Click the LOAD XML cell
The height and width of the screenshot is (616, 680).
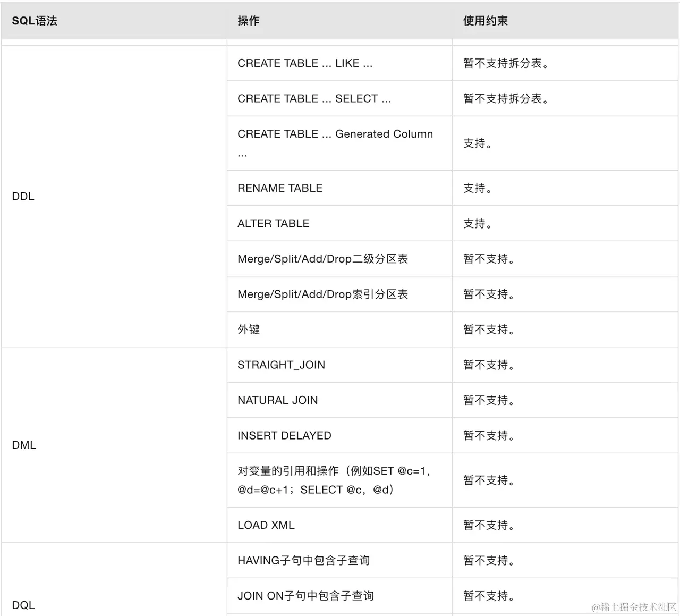click(x=266, y=525)
